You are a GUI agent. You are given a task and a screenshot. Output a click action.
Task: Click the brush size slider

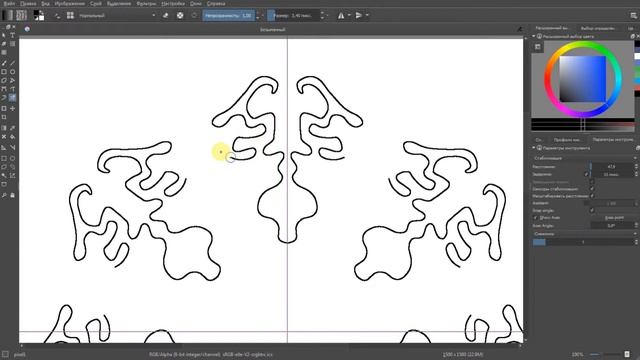click(293, 16)
